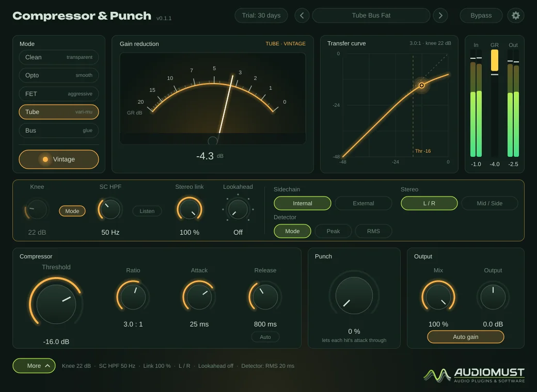Image resolution: width=537 pixels, height=392 pixels.
Task: Click the 3.0 : 1 ratio value
Action: click(133, 324)
